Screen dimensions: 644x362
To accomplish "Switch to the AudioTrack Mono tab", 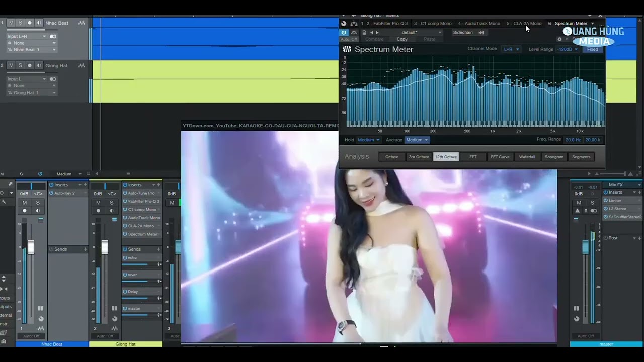I will coord(479,24).
